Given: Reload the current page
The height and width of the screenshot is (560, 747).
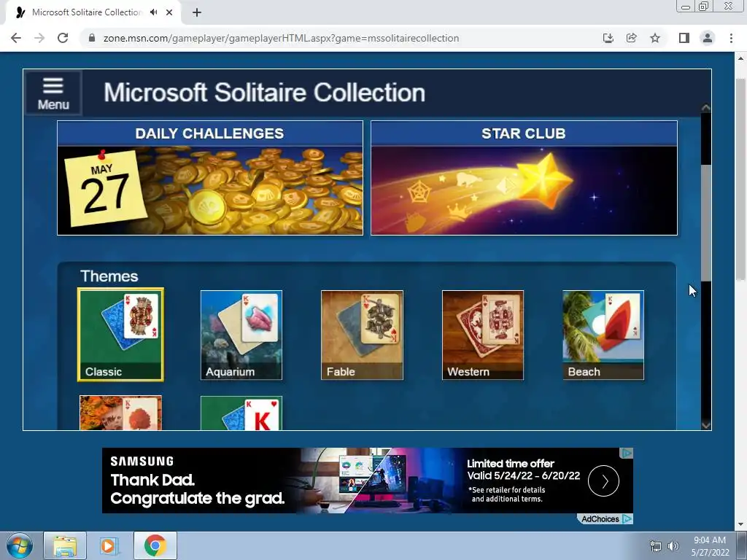Looking at the screenshot, I should (63, 38).
